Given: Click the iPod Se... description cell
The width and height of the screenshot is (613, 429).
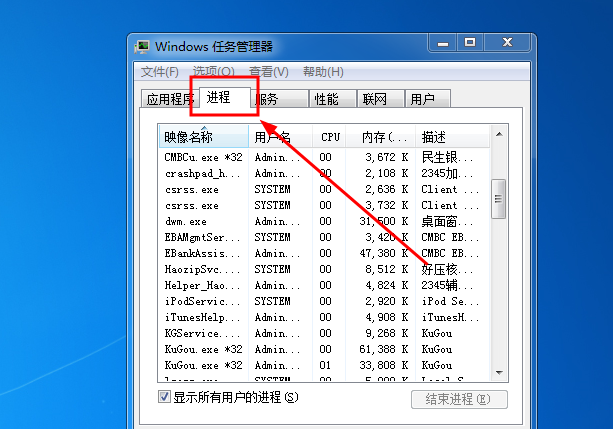Looking at the screenshot, I should pyautogui.click(x=450, y=302).
